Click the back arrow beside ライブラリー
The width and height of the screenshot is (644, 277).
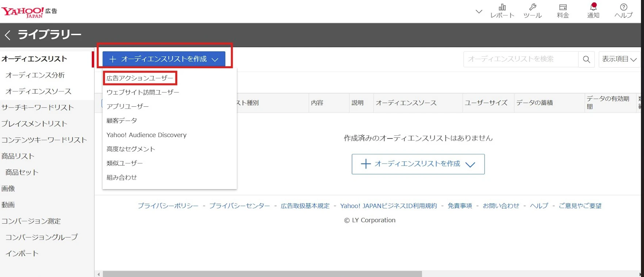7,35
